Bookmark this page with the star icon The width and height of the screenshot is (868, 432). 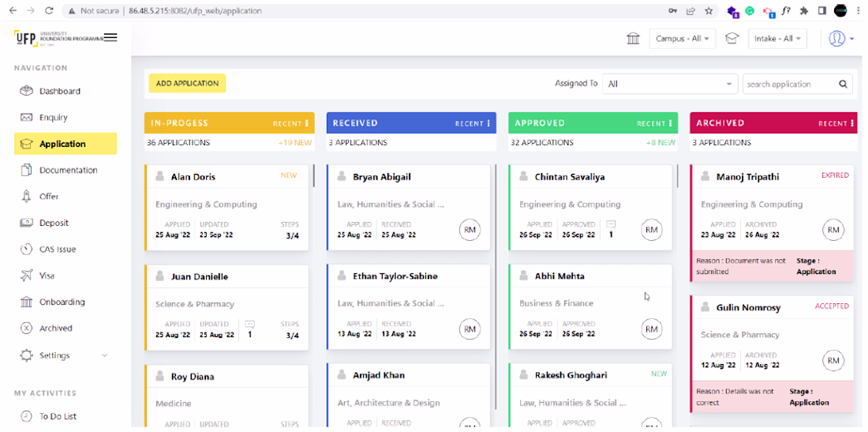[x=709, y=10]
